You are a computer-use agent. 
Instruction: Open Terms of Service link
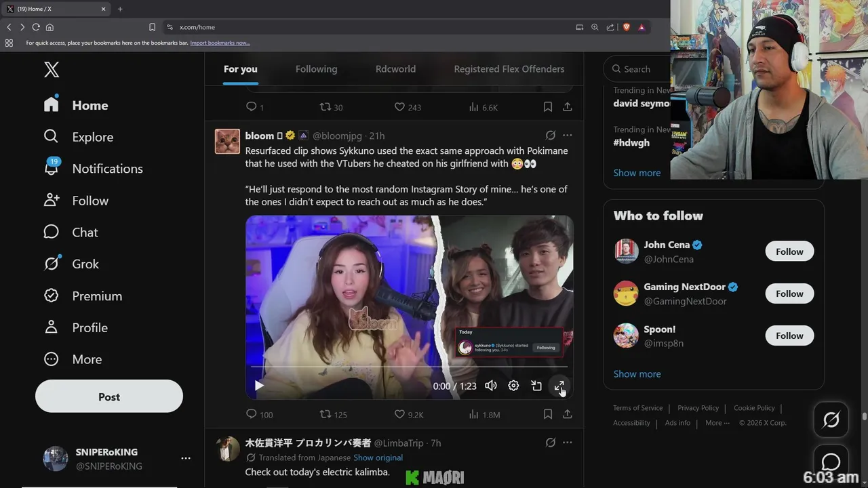point(637,408)
